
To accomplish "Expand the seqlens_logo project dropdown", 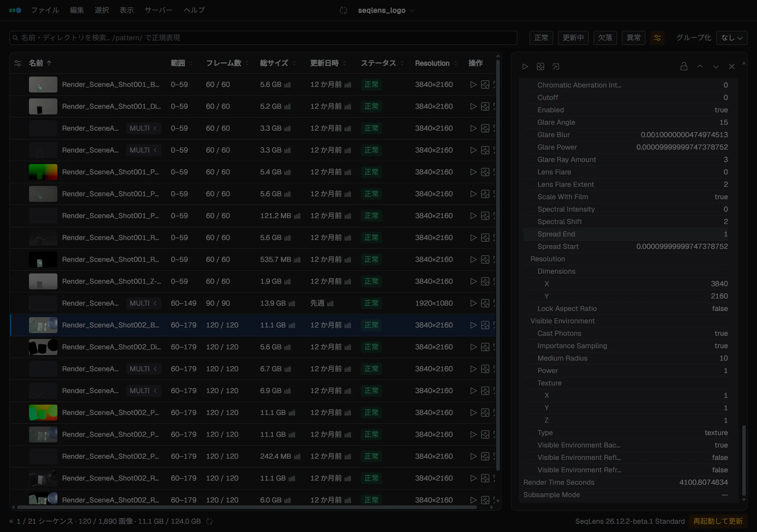I will 386,11.
